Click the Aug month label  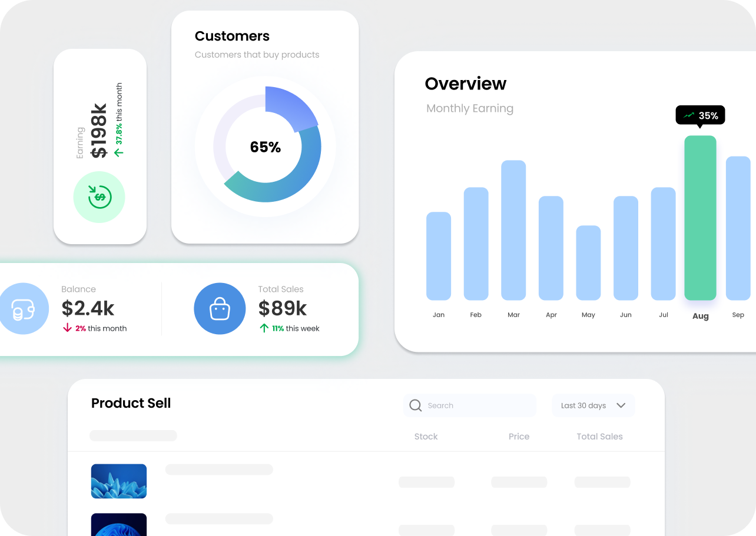coord(700,316)
